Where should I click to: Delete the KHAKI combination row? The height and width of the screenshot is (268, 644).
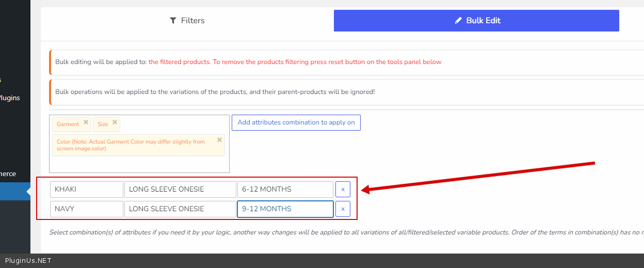point(343,190)
